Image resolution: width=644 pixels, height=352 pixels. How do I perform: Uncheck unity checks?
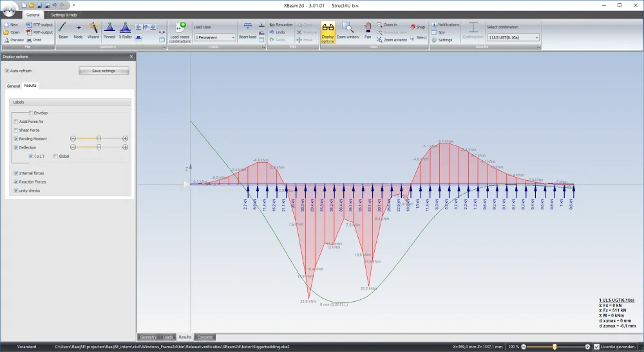[16, 190]
